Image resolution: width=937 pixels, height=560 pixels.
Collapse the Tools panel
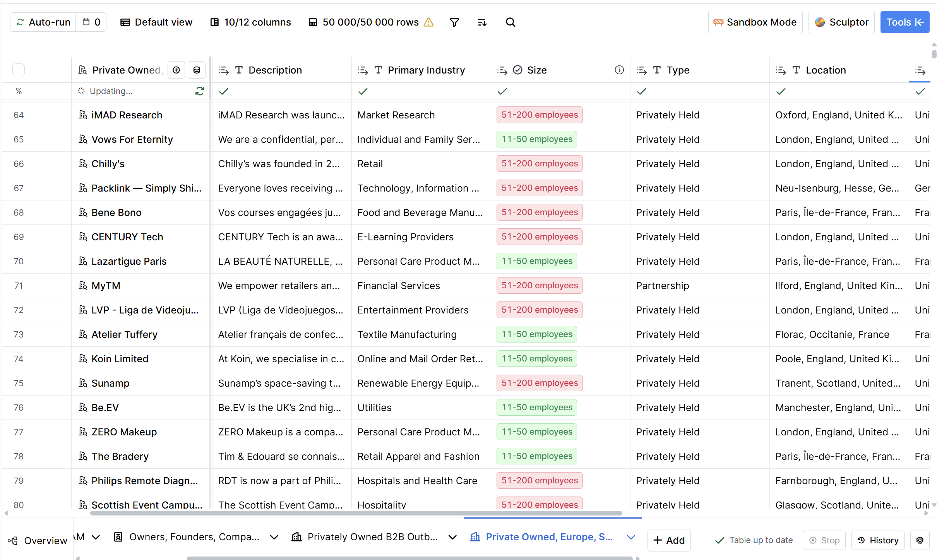pos(905,22)
